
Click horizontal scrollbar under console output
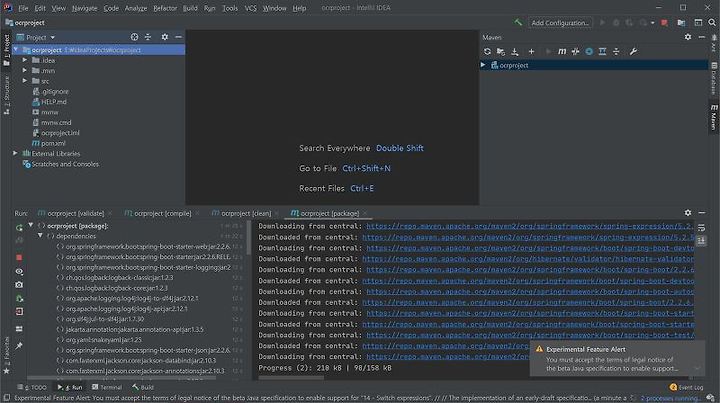[x=291, y=378]
